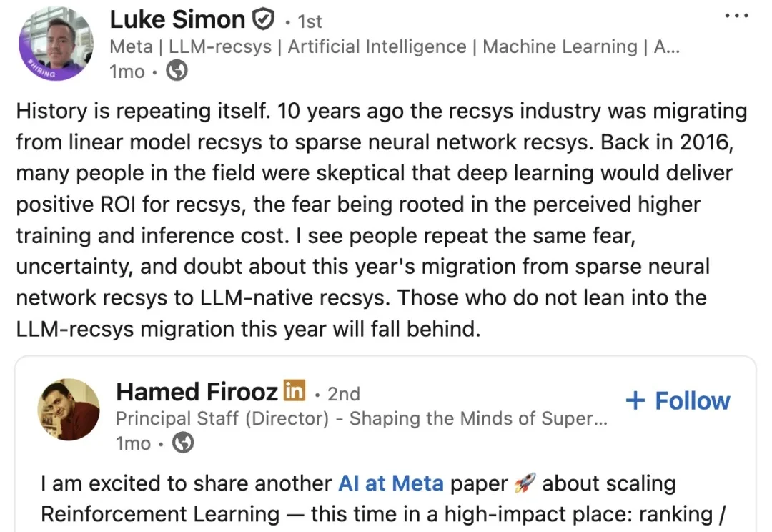
Task: Open Hamed Firooz's profile via his name
Action: point(197,392)
